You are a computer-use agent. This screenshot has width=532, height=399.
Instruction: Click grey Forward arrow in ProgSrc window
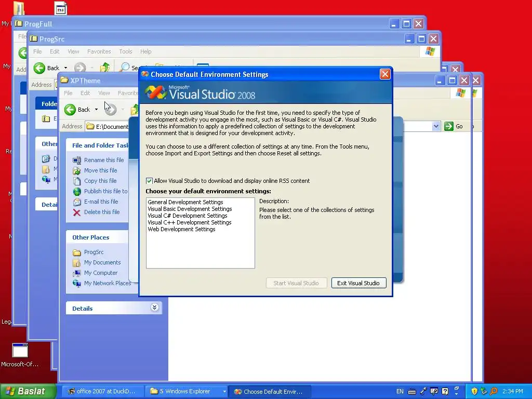coord(80,68)
